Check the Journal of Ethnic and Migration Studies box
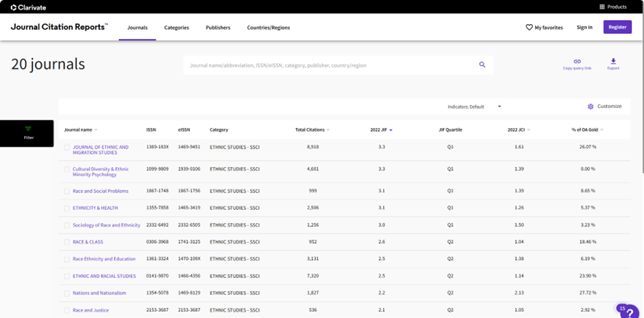 (67, 147)
